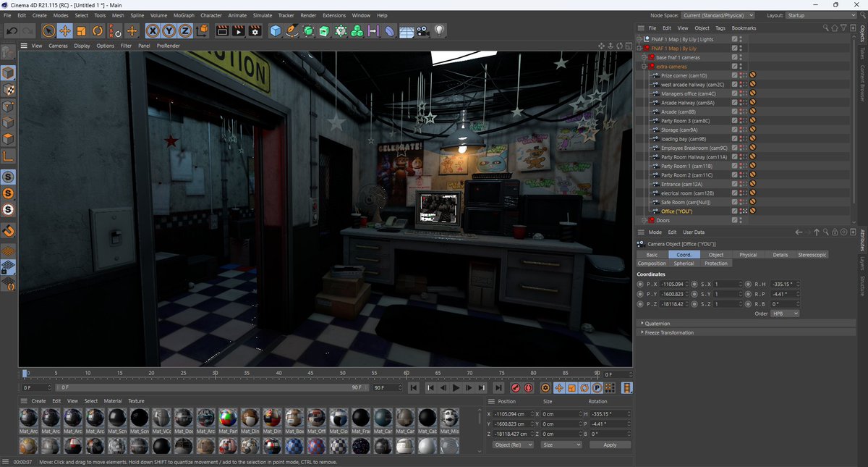Select the Rotate tool in top toolbar
The height and width of the screenshot is (467, 868).
click(x=98, y=31)
